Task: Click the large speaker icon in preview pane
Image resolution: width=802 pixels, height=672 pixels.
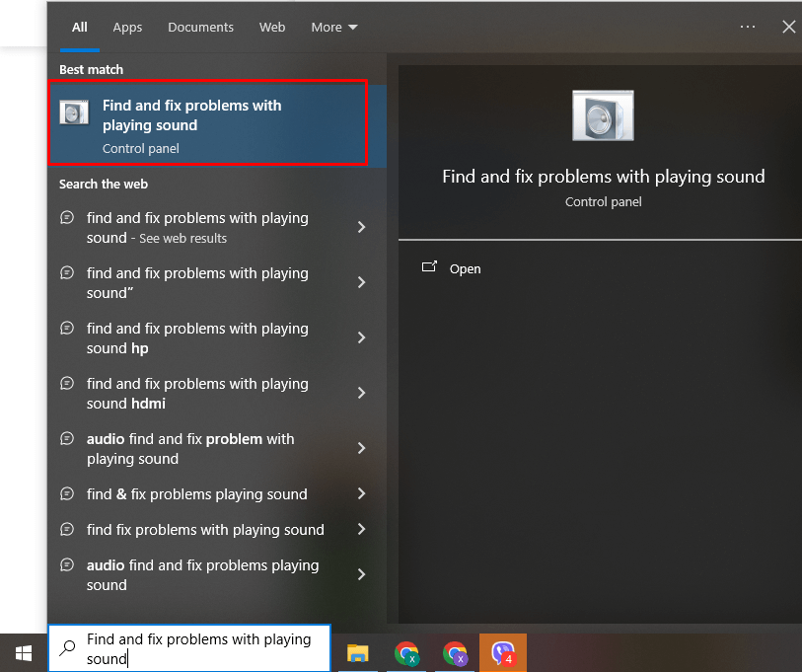Action: (603, 115)
